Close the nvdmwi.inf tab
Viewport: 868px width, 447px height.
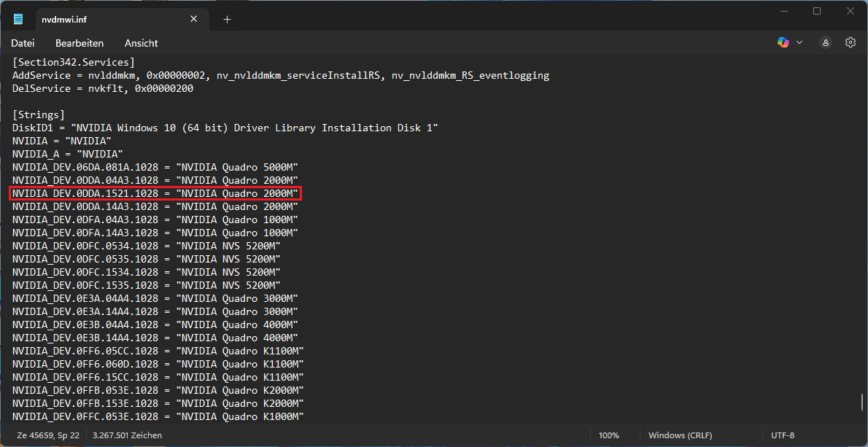pyautogui.click(x=193, y=19)
